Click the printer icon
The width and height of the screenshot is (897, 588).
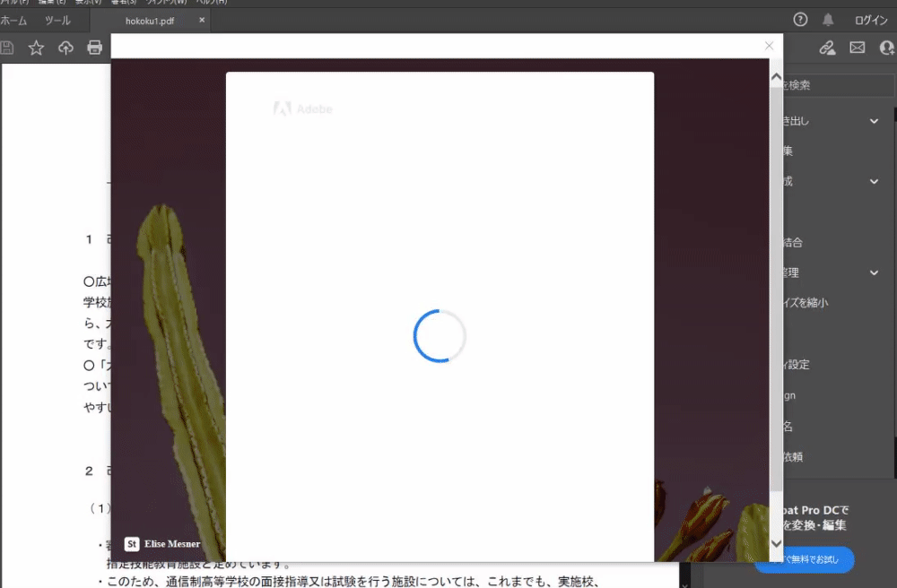click(x=95, y=48)
